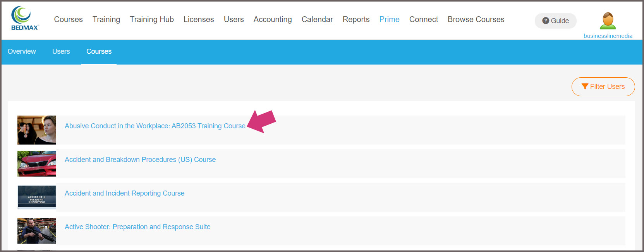Screen dimensions: 644x252
Task: Open the Accounting menu item
Action: [273, 19]
